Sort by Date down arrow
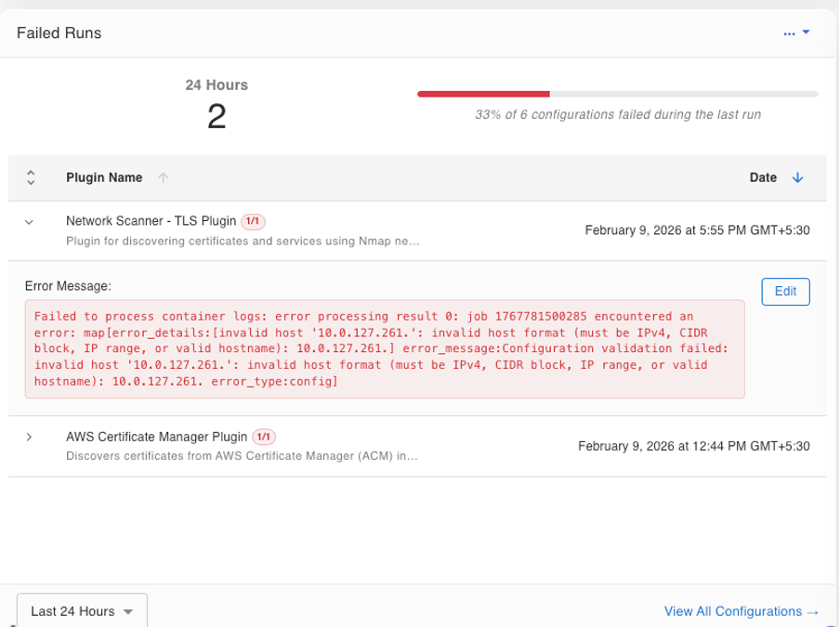Image resolution: width=840 pixels, height=628 pixels. (x=797, y=177)
